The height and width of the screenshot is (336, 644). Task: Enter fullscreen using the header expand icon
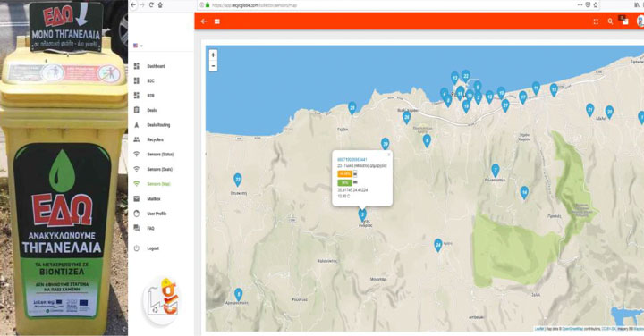point(596,21)
